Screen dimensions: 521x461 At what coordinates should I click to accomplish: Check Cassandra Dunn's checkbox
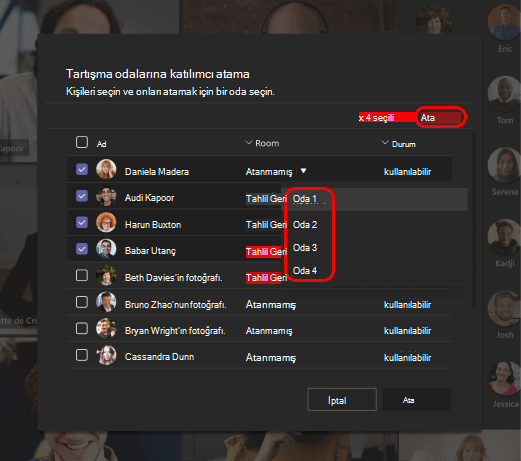pyautogui.click(x=82, y=355)
